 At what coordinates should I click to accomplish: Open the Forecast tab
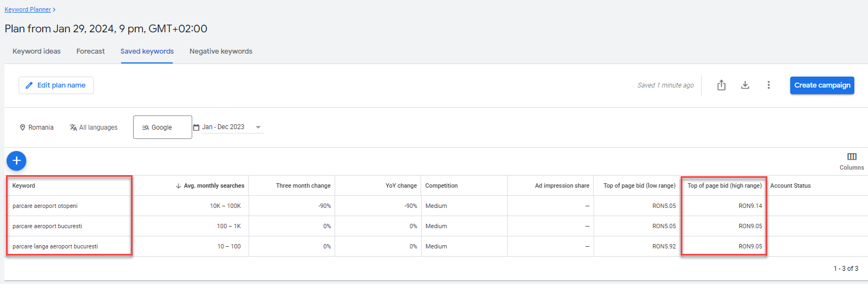(x=90, y=51)
